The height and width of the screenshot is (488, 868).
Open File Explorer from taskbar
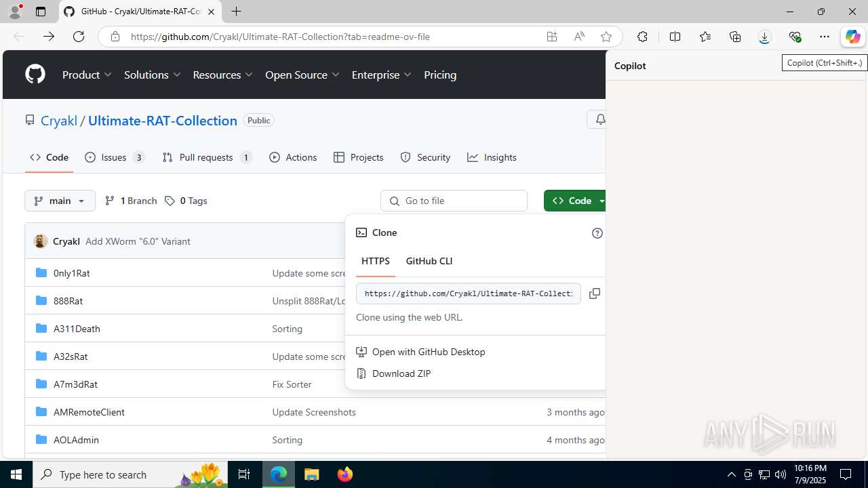311,474
